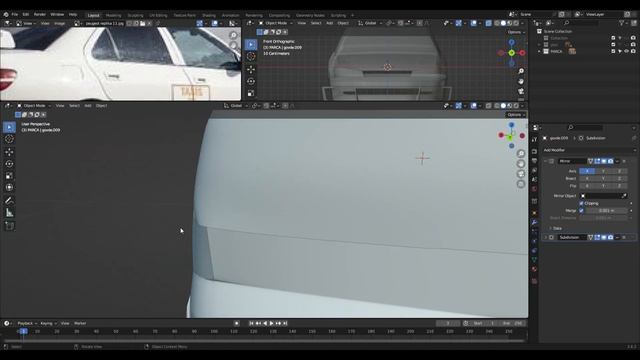Select the Cursor tool in main viewport
640x360 pixels.
coord(9,139)
